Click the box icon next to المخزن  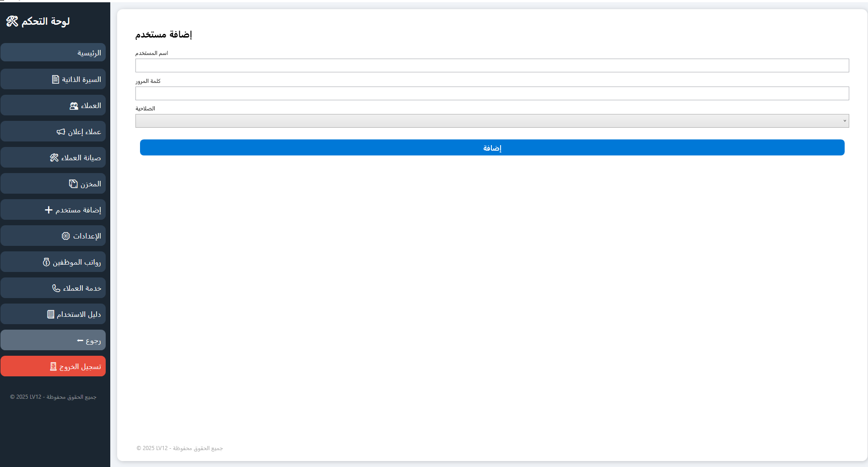(73, 184)
